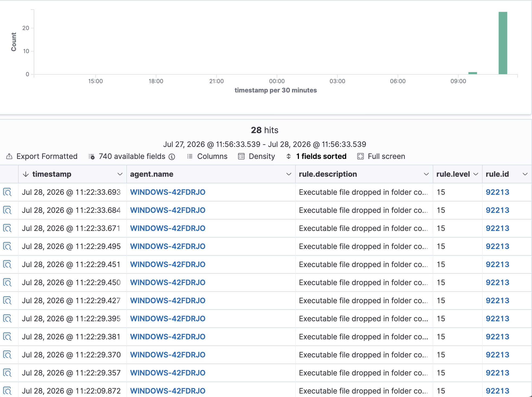532x397 pixels.
Task: Inspect document details for row 11:22:29.495
Action: [7, 246]
